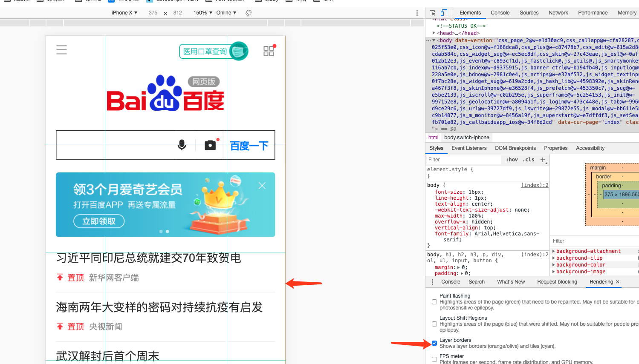Open news 习近平同印尼总统就建交70年致贺电

(x=149, y=258)
